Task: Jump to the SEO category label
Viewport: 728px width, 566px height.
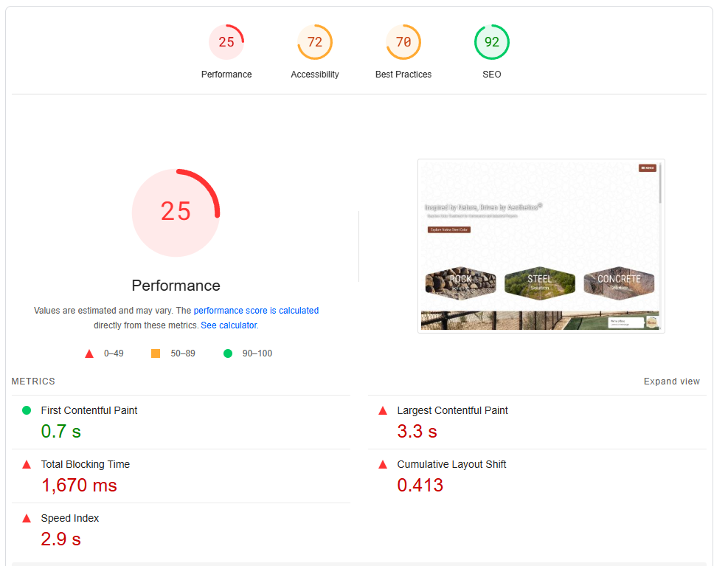Action: [492, 75]
